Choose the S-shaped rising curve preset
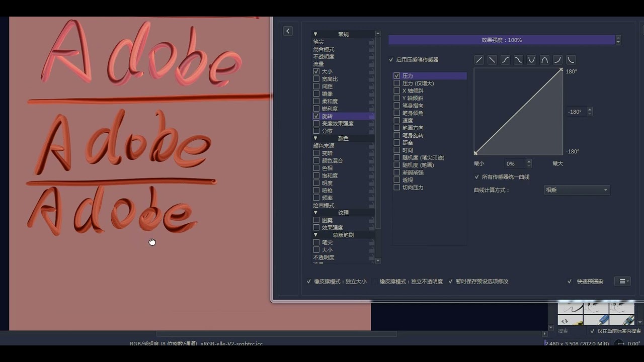Image resolution: width=644 pixels, height=362 pixels. [505, 60]
